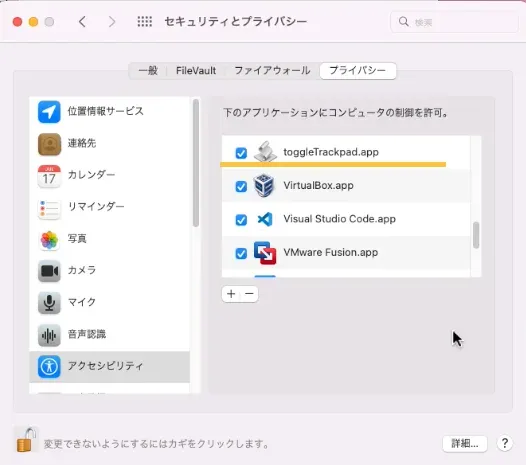Uncheck VMware Fusion.app permission
Image resolution: width=526 pixels, height=465 pixels.
coord(241,254)
